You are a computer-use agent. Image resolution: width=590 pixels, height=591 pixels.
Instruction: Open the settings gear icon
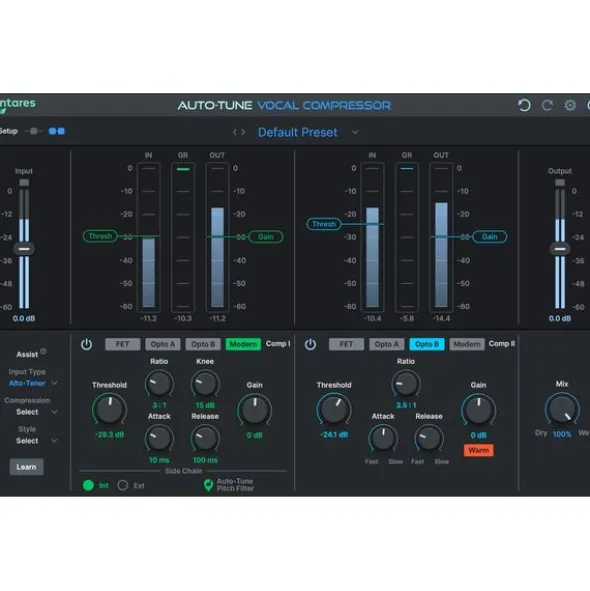[570, 105]
